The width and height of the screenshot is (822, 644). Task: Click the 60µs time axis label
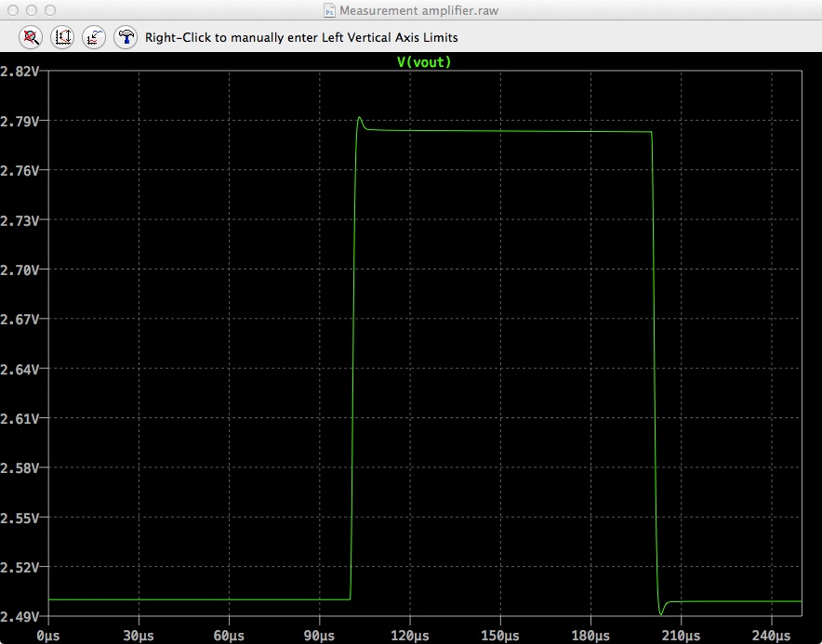(229, 636)
